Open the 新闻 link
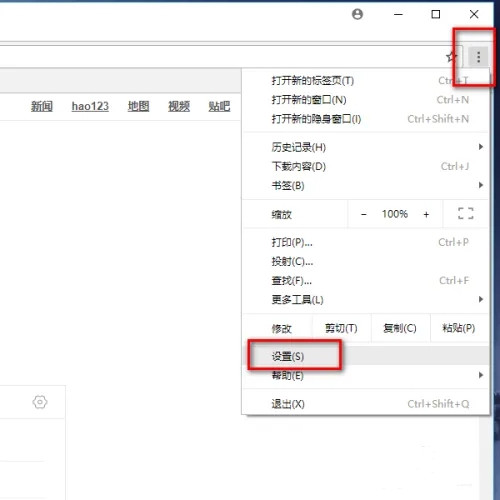The image size is (500, 500). coord(42,106)
